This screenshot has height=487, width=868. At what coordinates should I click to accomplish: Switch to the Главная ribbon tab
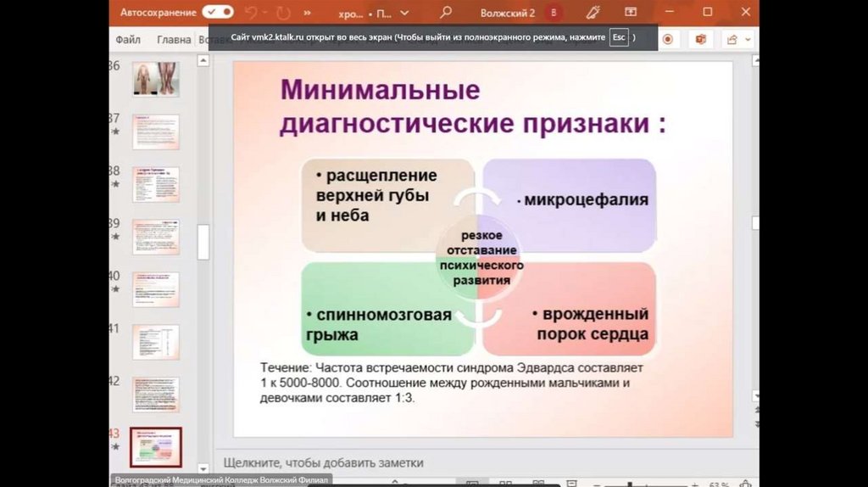tap(174, 39)
